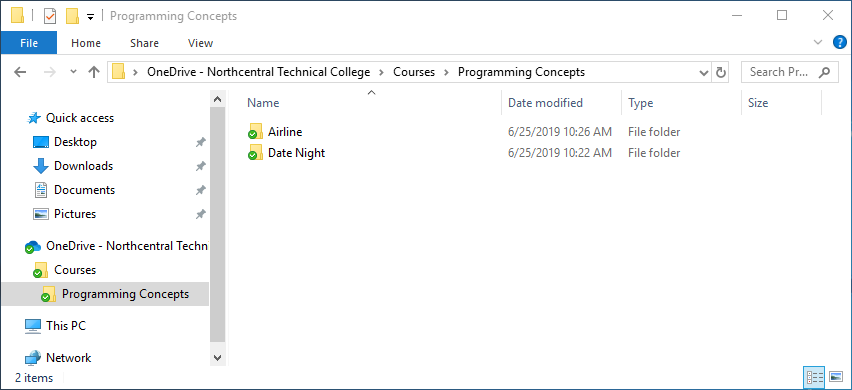Click the Refresh icon beside address bar

(721, 72)
